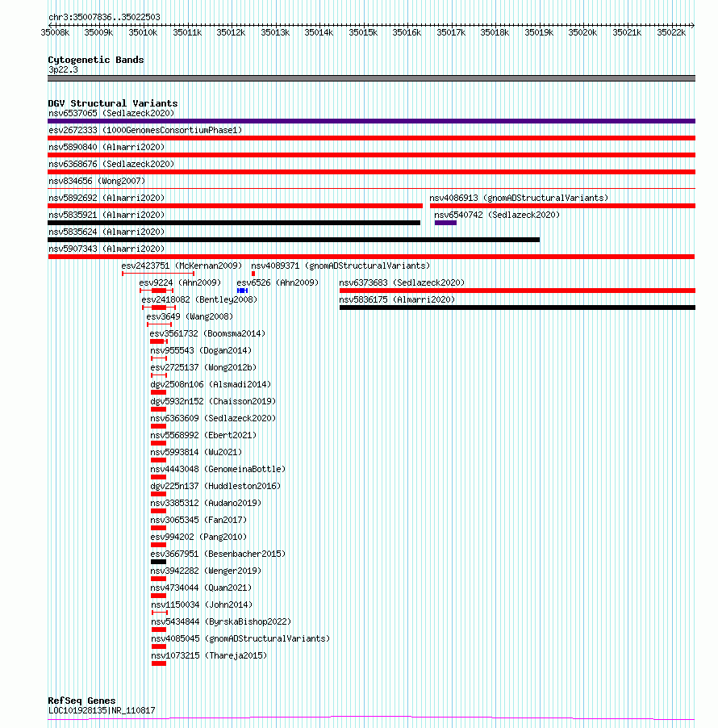Click nsv4734044 (Quan2021) label
Viewport: 718px width, 728px height.
pos(201,588)
